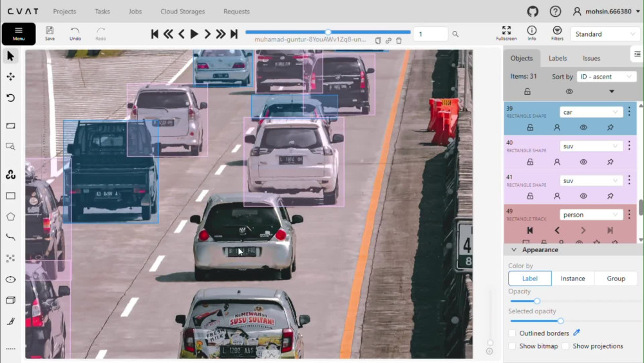Image resolution: width=644 pixels, height=363 pixels.
Task: Save the annotations
Action: (50, 34)
